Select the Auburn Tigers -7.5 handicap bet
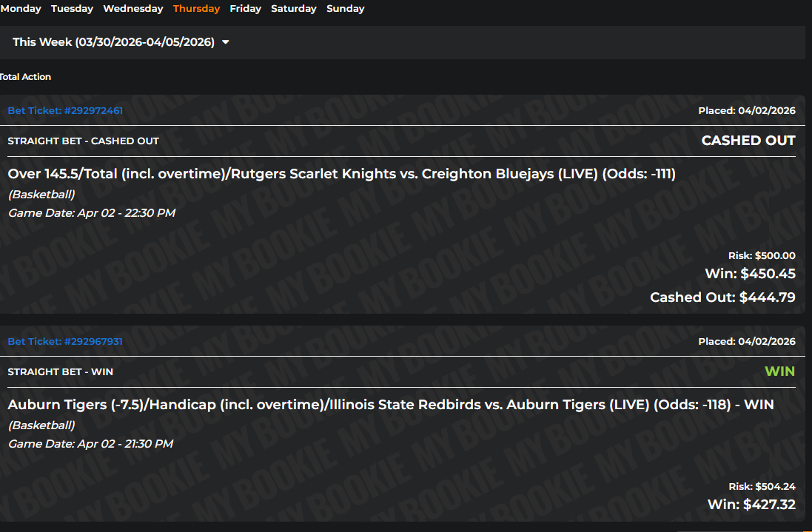 pos(391,405)
